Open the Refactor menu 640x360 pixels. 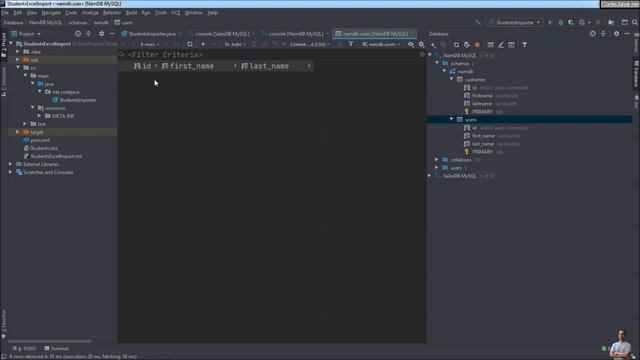pyautogui.click(x=112, y=13)
